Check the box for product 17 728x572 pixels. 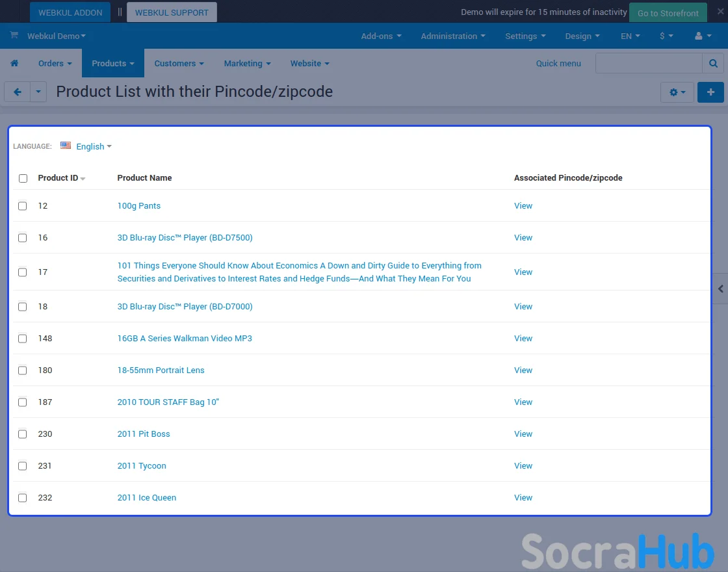coord(22,272)
